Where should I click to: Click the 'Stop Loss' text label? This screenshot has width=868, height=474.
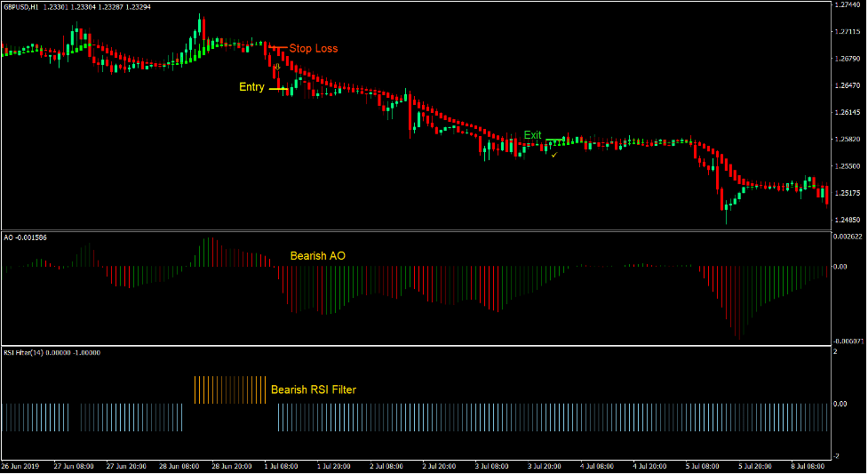pyautogui.click(x=313, y=48)
